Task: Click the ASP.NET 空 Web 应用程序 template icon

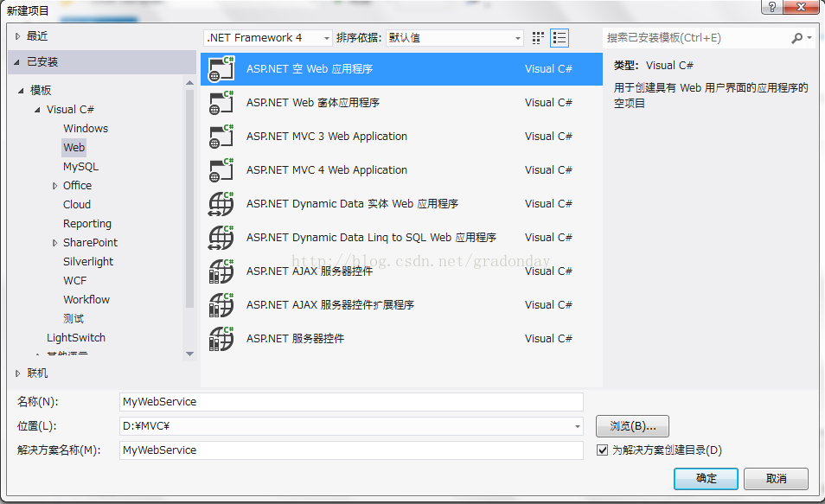Action: (x=221, y=68)
